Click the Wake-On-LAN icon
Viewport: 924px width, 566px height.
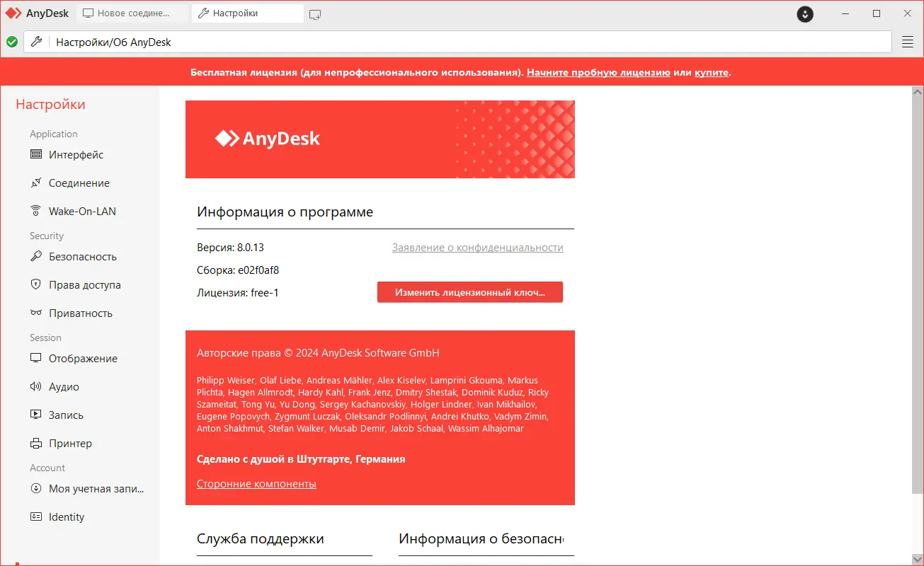[x=36, y=211]
